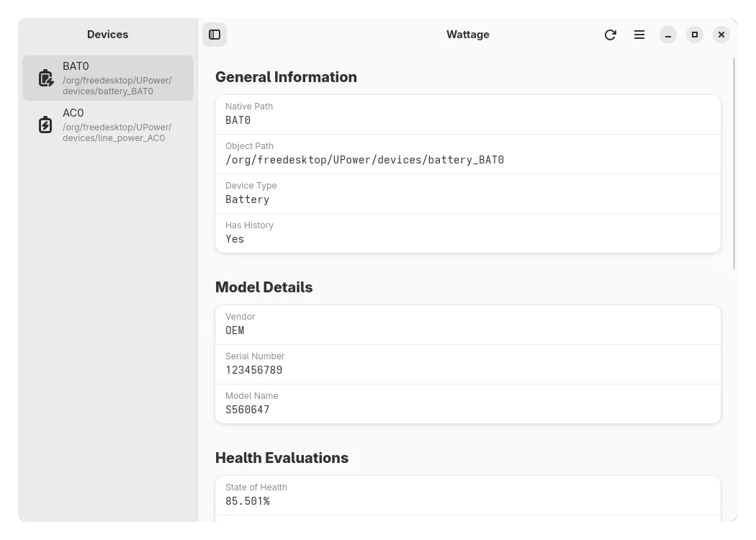The image size is (756, 540).
Task: Click the State of Health value 85.501%
Action: click(248, 501)
